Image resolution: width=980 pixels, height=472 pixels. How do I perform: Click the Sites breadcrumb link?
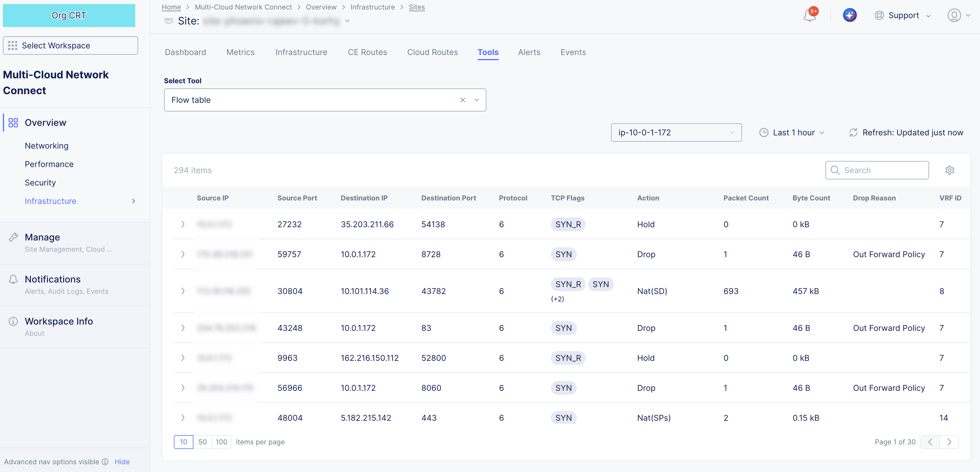[416, 7]
